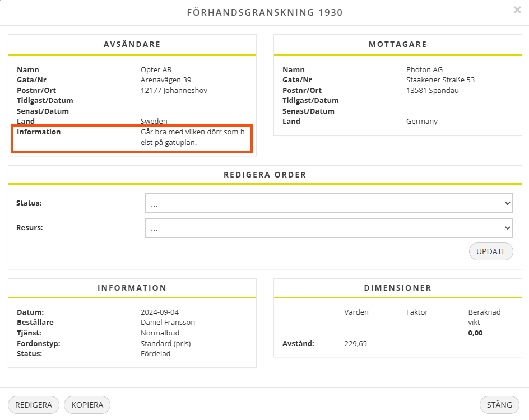The height and width of the screenshot is (420, 529).
Task: Select the Tjänst value Normalbud
Action: coord(160,333)
